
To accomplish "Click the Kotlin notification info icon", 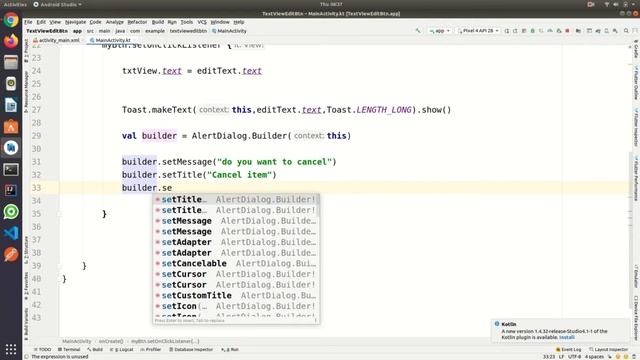I will (497, 324).
